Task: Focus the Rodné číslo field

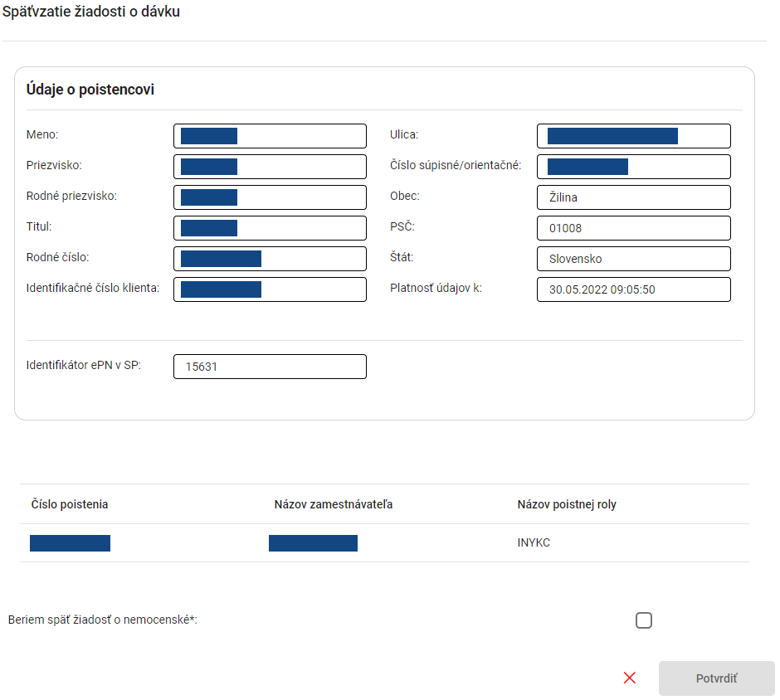Action: pyautogui.click(x=271, y=259)
